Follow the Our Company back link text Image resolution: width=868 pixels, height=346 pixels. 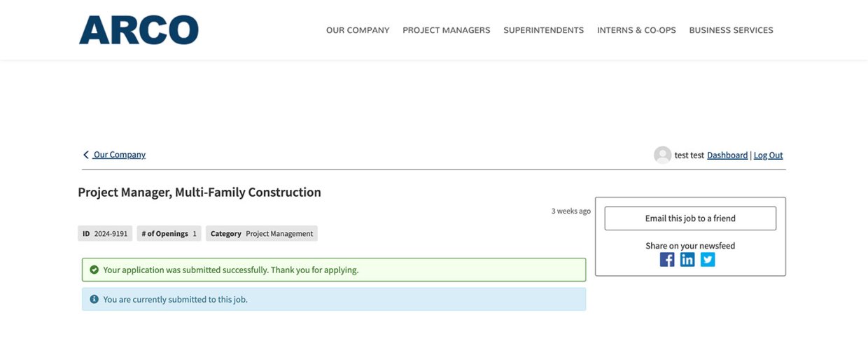pyautogui.click(x=120, y=155)
